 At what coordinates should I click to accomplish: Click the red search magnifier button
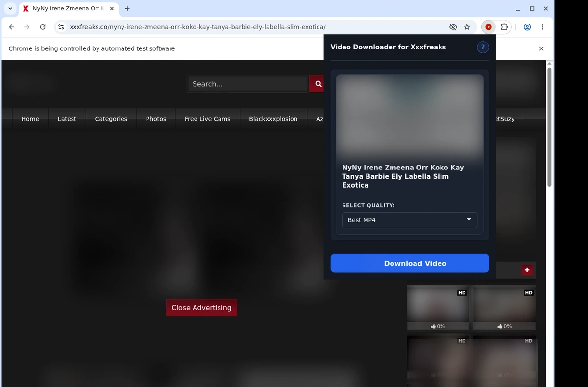pos(318,84)
